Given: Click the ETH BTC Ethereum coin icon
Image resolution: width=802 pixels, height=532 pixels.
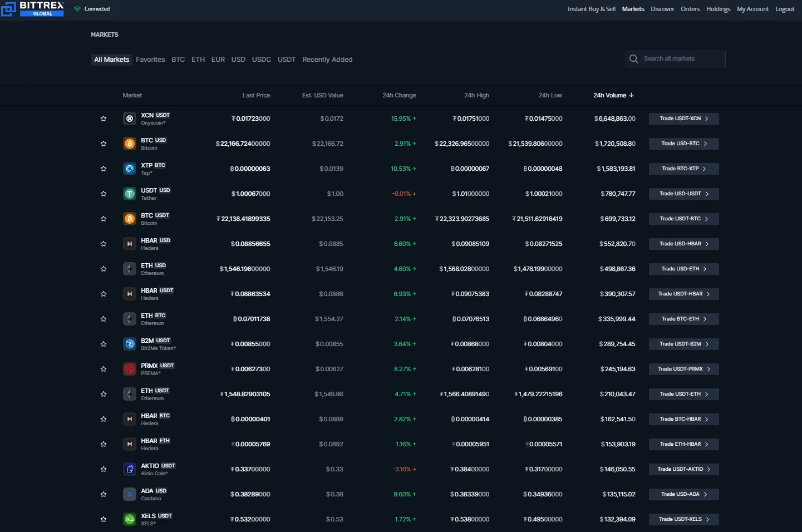Looking at the screenshot, I should pos(130,319).
